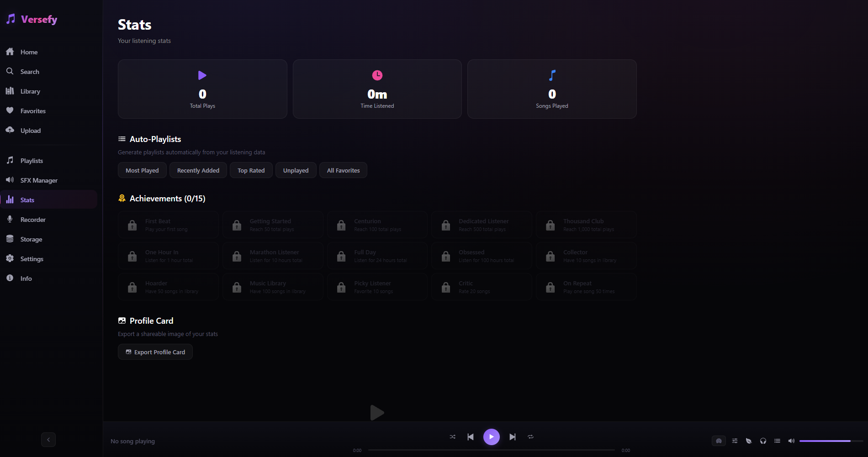The height and width of the screenshot is (457, 868).
Task: Click the Export Profile Card button
Action: pos(155,352)
